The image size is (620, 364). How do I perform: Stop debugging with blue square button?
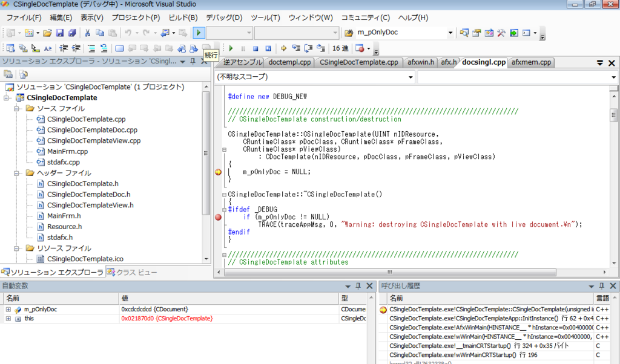click(256, 48)
